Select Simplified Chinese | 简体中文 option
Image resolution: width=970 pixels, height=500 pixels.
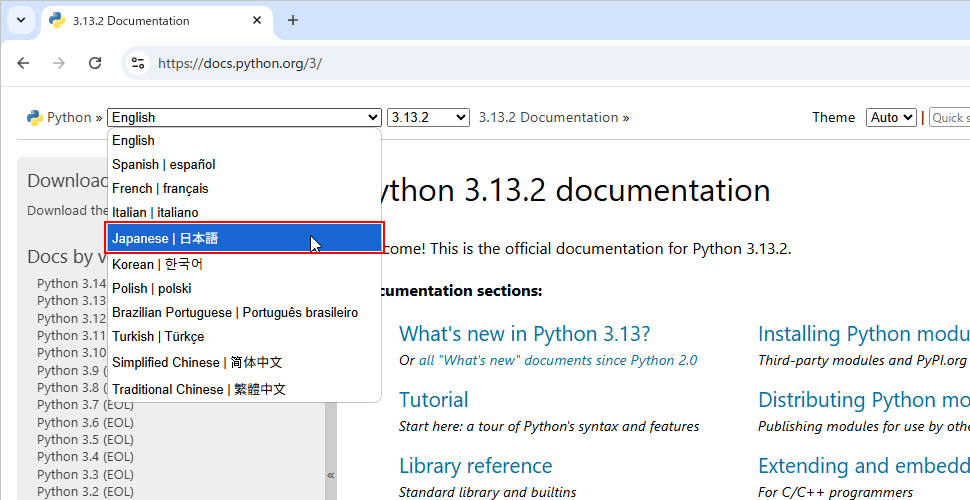[244, 362]
